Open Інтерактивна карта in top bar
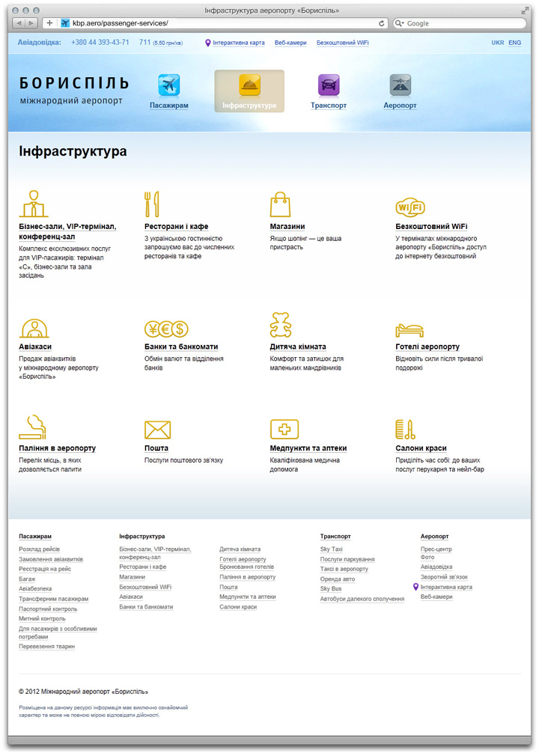This screenshot has width=539, height=756. [239, 43]
